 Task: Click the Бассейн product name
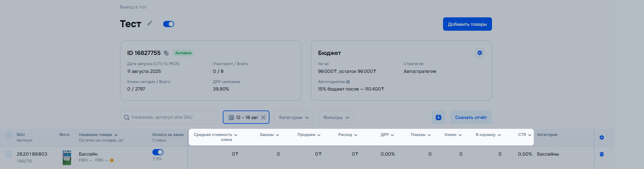point(88,154)
